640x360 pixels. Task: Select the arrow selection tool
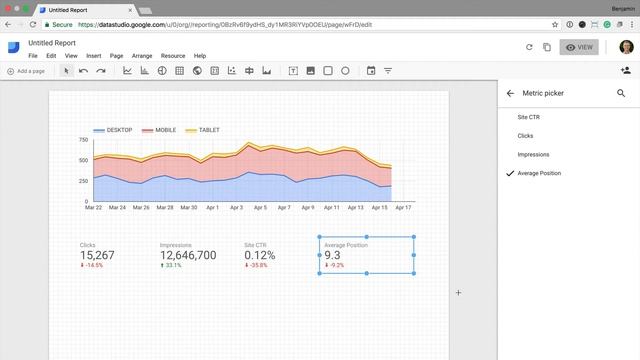coord(66,71)
